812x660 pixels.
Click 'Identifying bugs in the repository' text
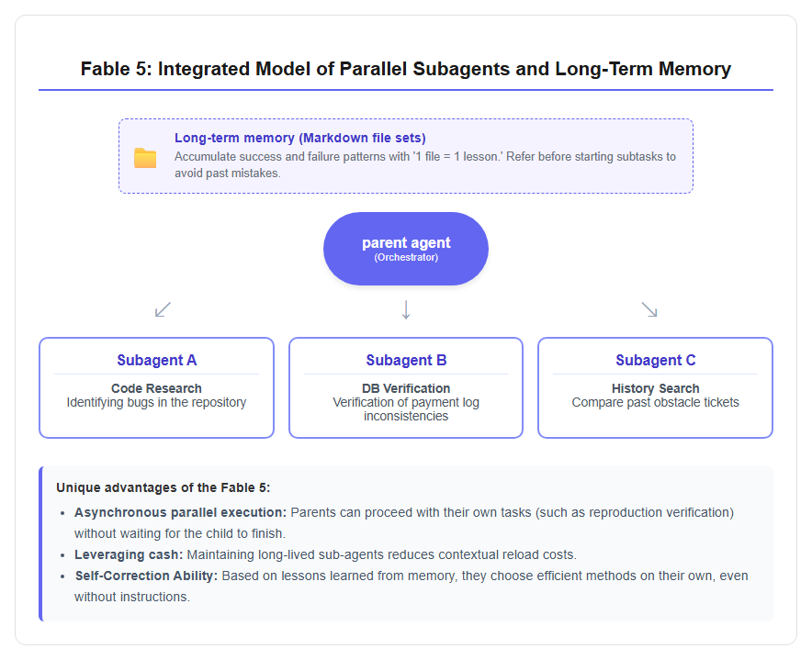(156, 402)
